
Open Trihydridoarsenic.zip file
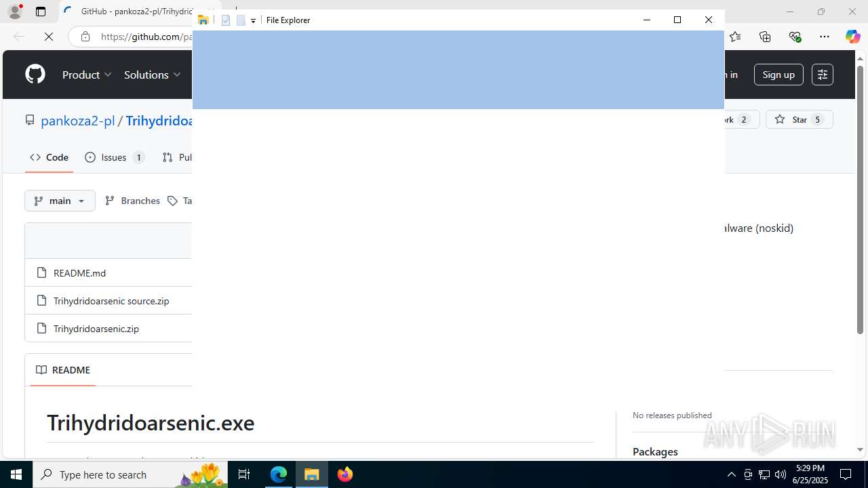coord(96,328)
